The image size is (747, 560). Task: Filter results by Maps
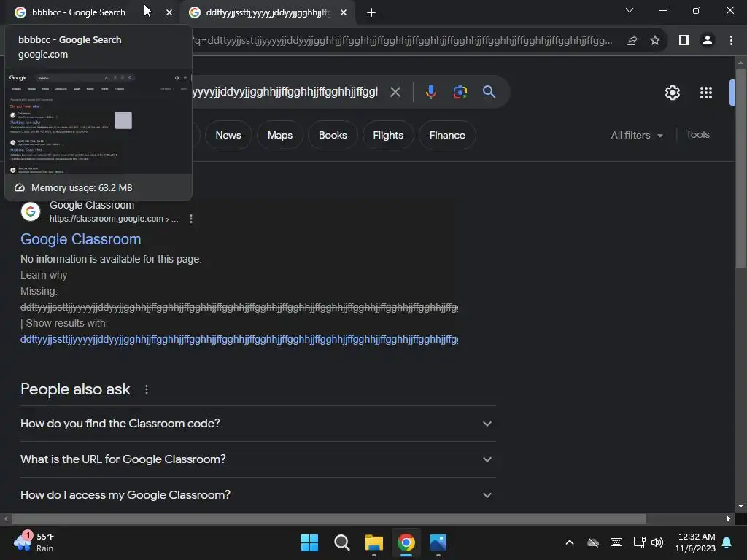click(x=280, y=135)
